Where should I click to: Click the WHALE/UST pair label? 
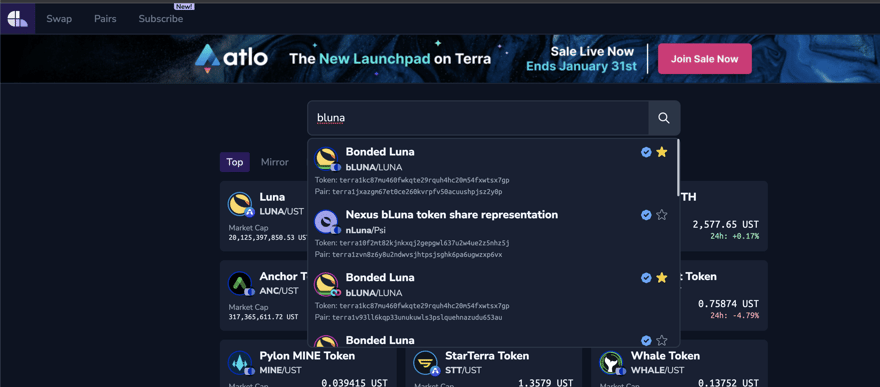point(657,370)
